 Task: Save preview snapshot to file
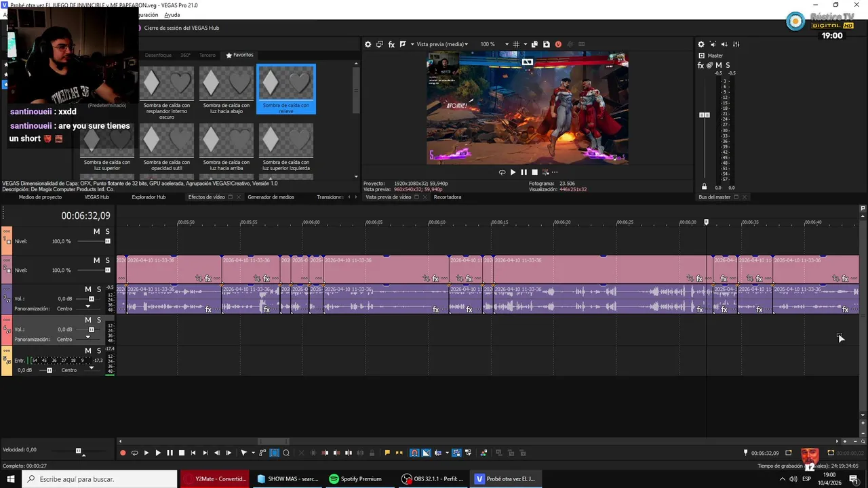[547, 44]
